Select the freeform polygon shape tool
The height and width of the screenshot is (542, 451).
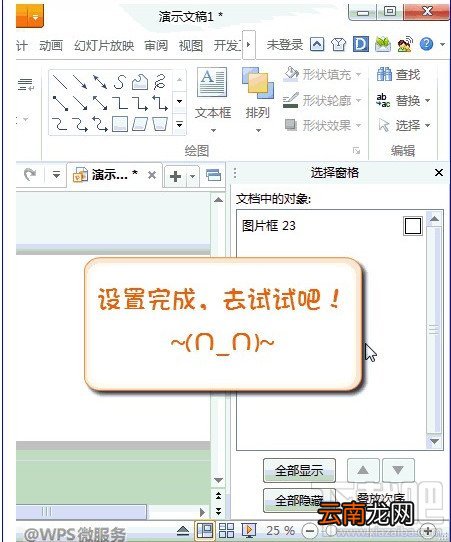tap(140, 82)
